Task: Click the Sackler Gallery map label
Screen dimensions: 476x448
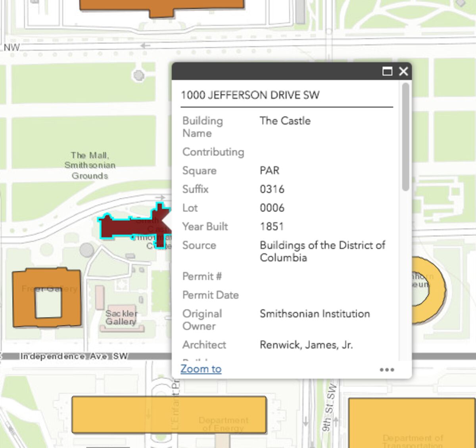Action: (121, 318)
